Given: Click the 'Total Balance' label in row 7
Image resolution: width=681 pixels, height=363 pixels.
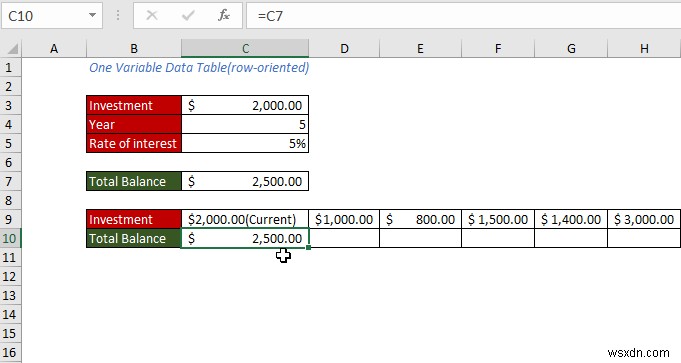Looking at the screenshot, I should coord(134,182).
